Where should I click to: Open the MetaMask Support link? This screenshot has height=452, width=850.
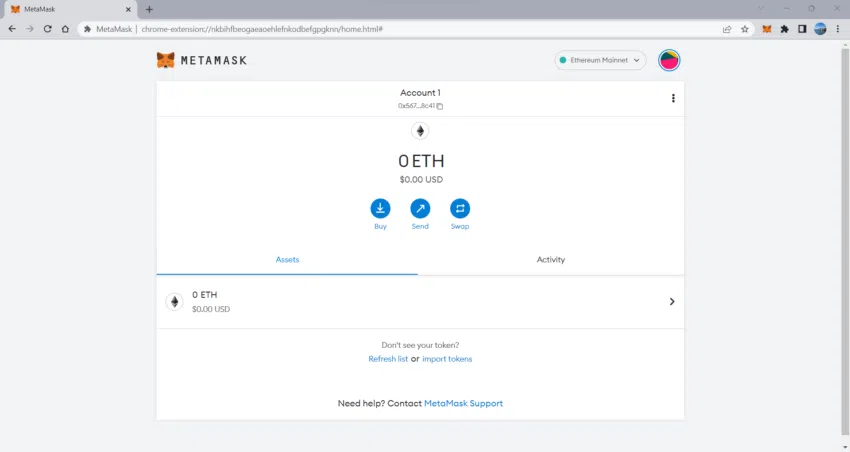(463, 403)
